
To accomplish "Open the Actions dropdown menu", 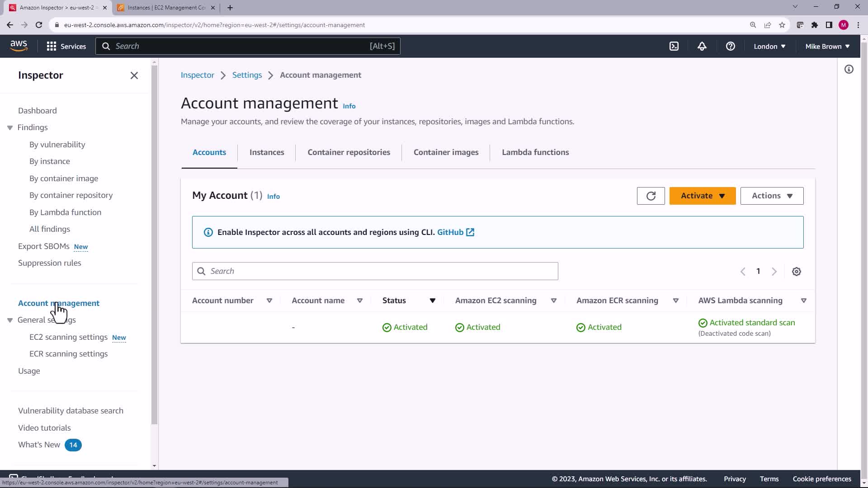I will click(772, 196).
